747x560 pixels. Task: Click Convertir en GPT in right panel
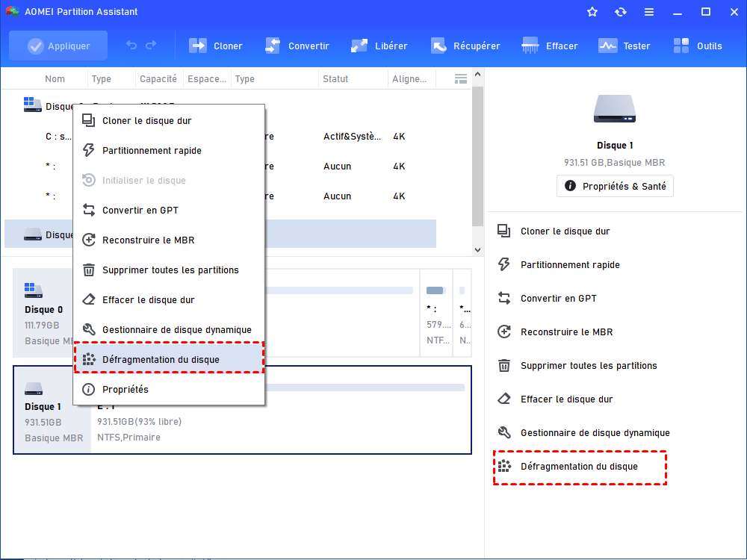coord(558,299)
